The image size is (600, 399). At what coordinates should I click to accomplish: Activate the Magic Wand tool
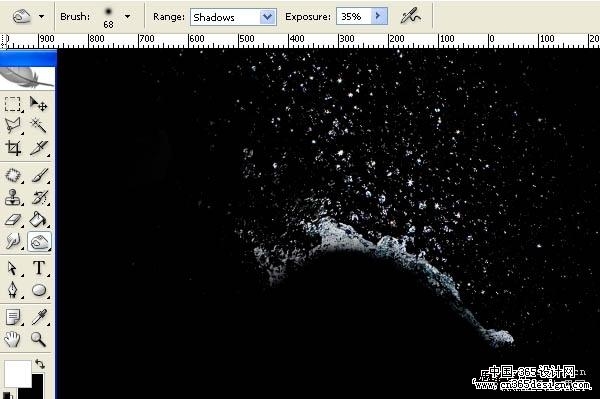(x=39, y=125)
